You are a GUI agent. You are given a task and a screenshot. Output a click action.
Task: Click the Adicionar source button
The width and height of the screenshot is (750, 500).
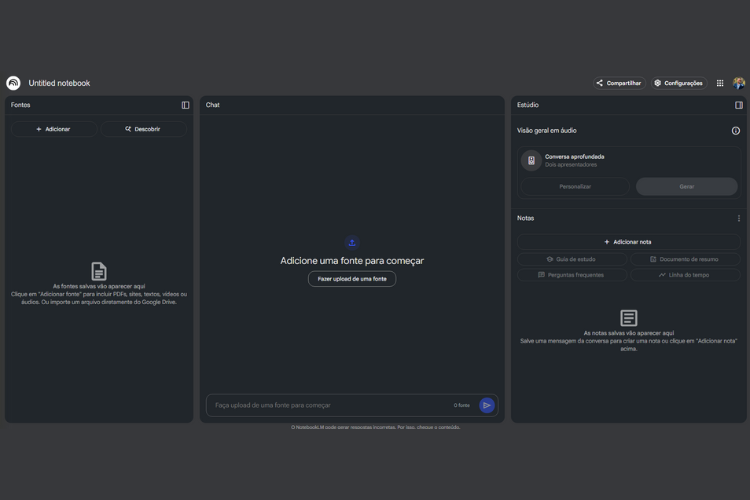click(54, 129)
